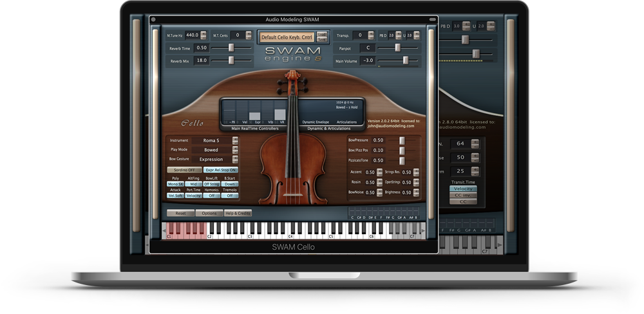Image resolution: width=644 pixels, height=314 pixels.
Task: Toggle the AltFing Mid button
Action: [x=193, y=184]
